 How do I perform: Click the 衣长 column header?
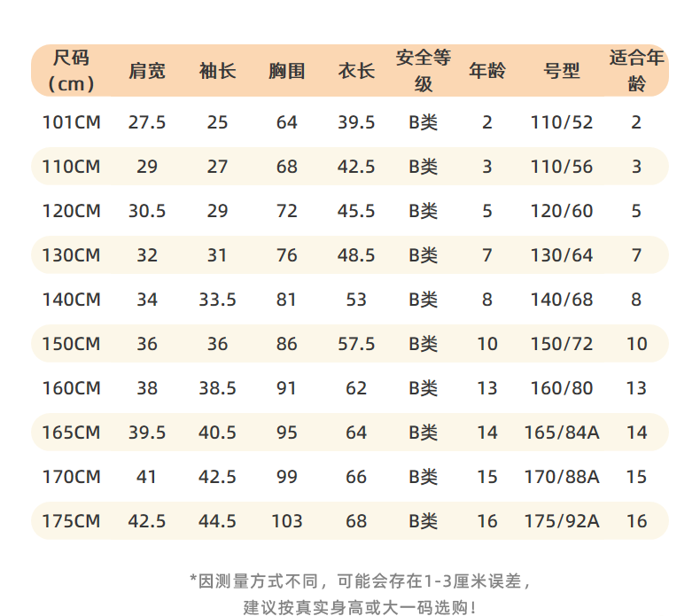click(x=356, y=71)
